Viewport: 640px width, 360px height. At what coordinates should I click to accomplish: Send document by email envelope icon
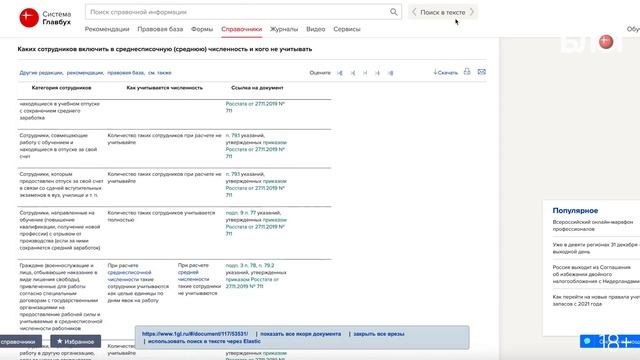coord(482,72)
